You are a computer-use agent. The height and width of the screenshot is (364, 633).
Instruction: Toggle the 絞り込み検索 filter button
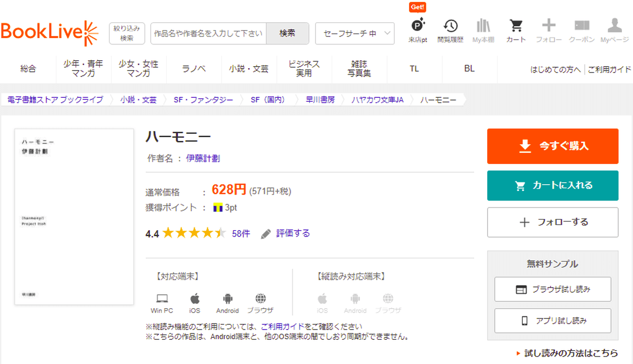click(x=127, y=33)
